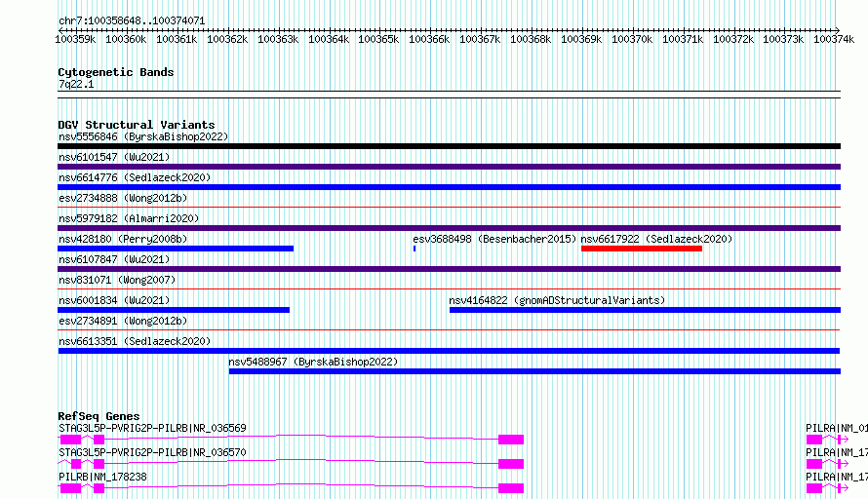Click 100370k ruler tick label
The image size is (868, 499).
point(632,39)
